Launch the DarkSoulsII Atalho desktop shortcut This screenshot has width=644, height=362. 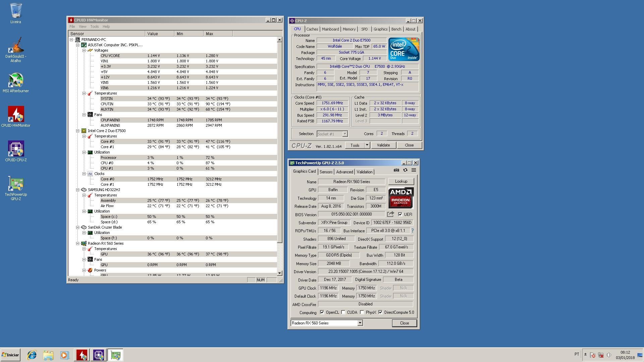(15, 50)
